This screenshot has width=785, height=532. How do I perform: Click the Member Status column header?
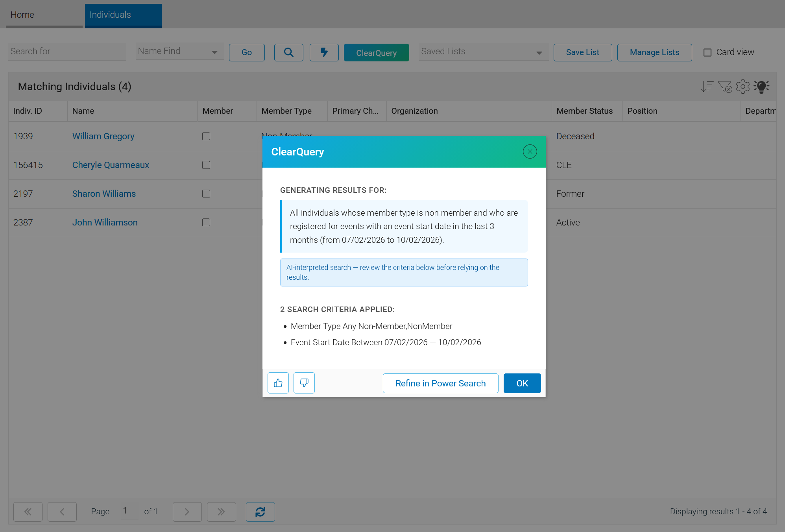click(x=587, y=111)
